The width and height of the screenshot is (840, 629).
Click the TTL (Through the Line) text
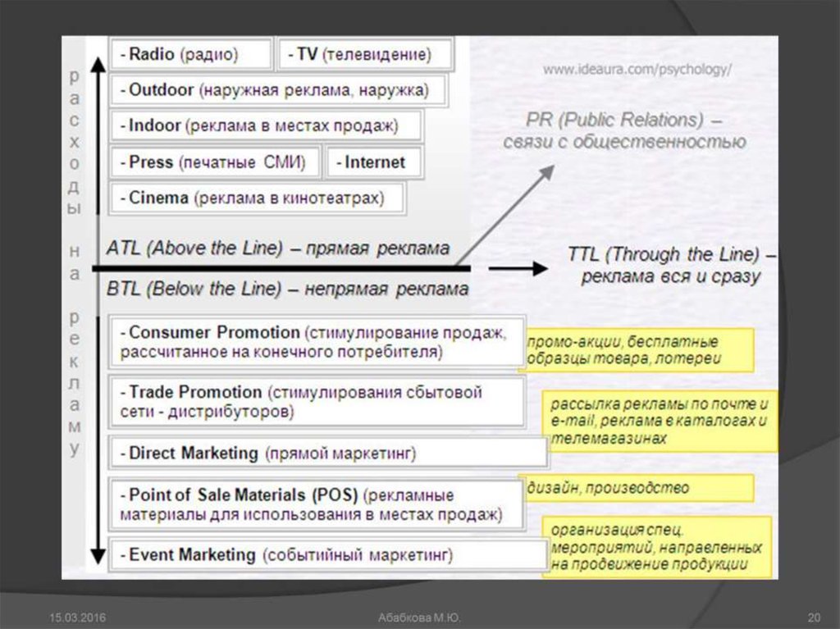670,265
